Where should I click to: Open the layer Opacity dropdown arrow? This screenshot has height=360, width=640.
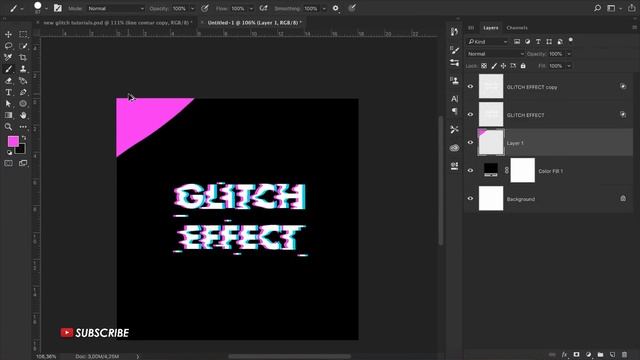569,54
